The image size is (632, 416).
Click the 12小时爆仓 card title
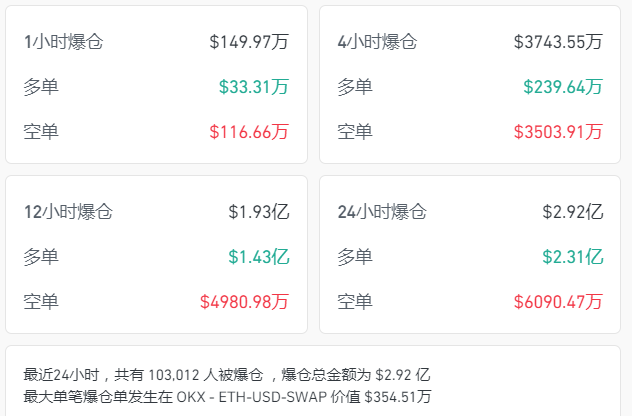tap(68, 212)
